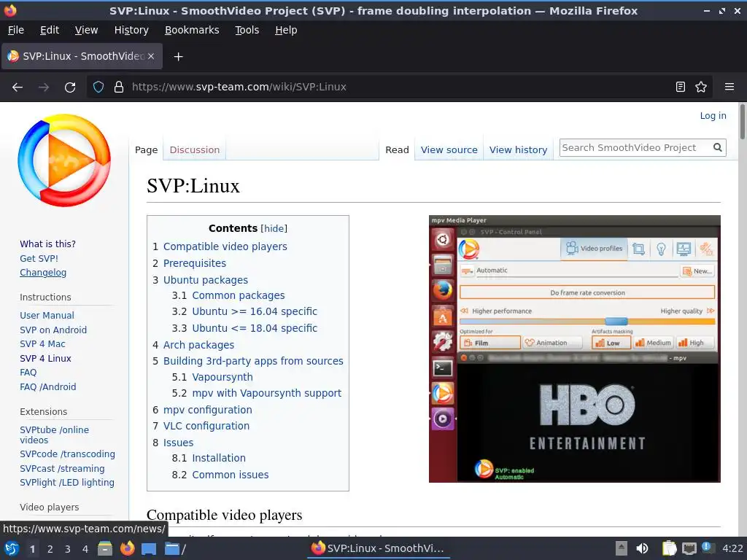Click Get SVP! sidebar link
The height and width of the screenshot is (560, 747).
tap(39, 259)
